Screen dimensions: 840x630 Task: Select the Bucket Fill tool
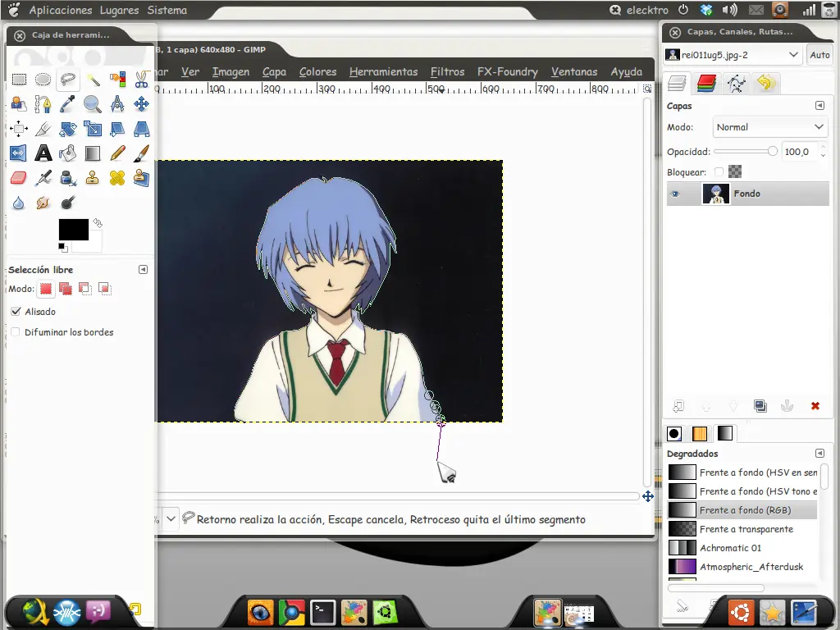pos(67,153)
